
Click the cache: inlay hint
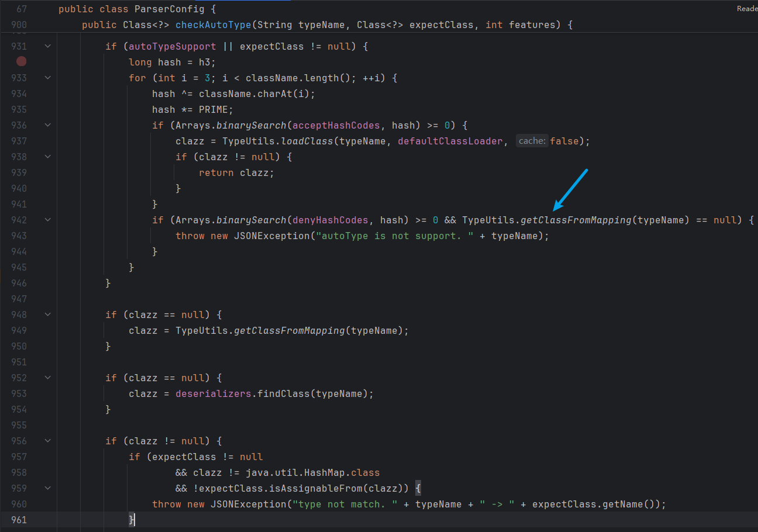[x=532, y=141]
